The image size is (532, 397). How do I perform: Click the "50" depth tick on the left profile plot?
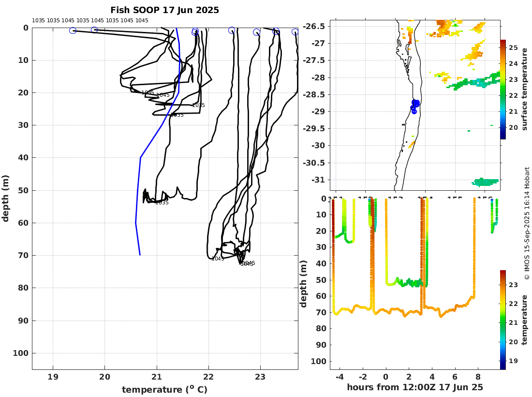click(23, 190)
